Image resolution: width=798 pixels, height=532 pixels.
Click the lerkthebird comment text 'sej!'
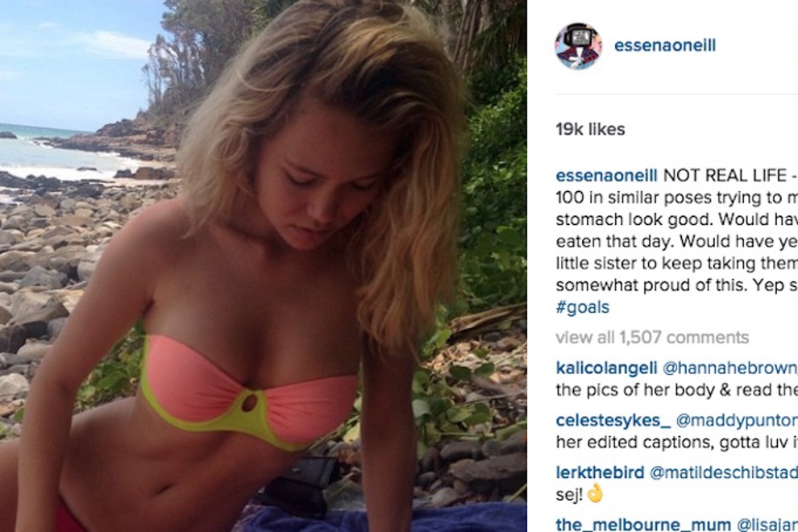tap(569, 494)
